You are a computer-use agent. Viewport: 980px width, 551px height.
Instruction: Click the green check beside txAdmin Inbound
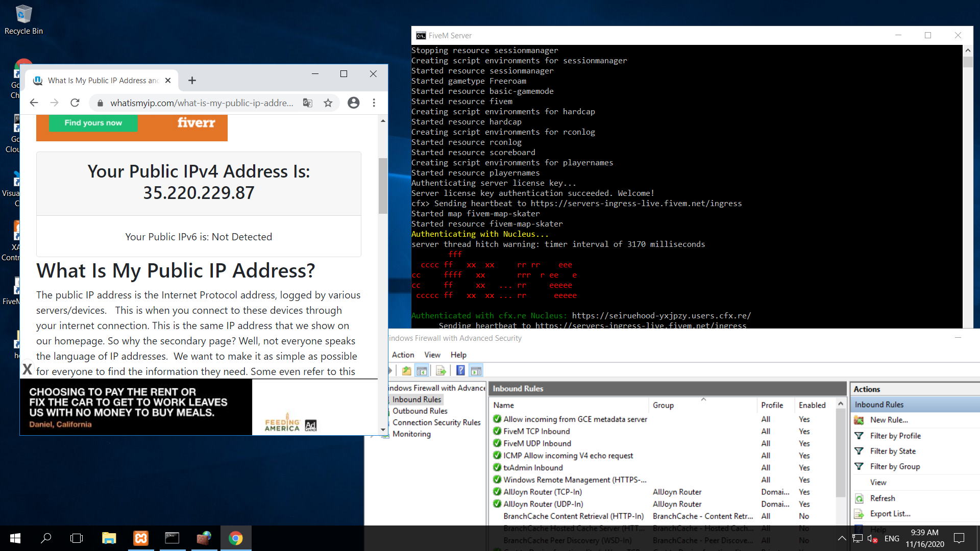pyautogui.click(x=497, y=467)
